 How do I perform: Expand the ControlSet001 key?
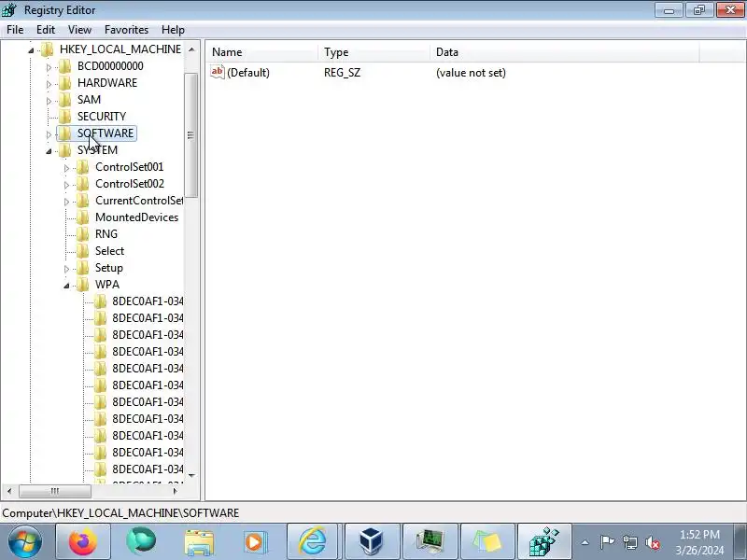[66, 168]
